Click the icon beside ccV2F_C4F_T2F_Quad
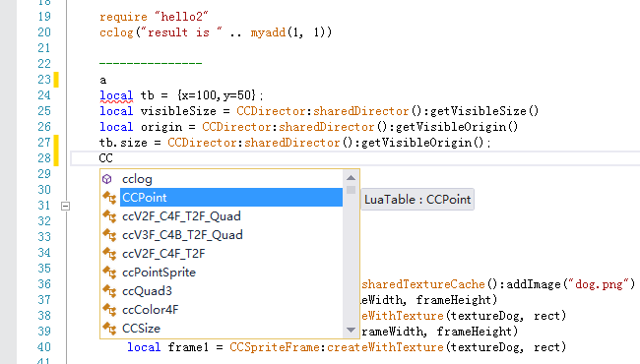Screen dimensions: 640x364 tap(109, 216)
